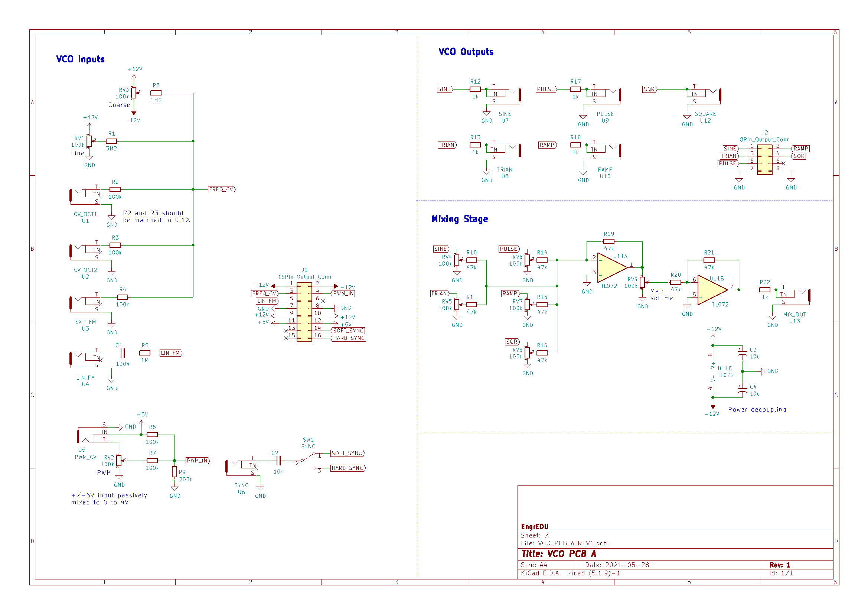The width and height of the screenshot is (868, 614).
Task: Select the HARD_SYNC label beside SW1
Action: pyautogui.click(x=348, y=468)
